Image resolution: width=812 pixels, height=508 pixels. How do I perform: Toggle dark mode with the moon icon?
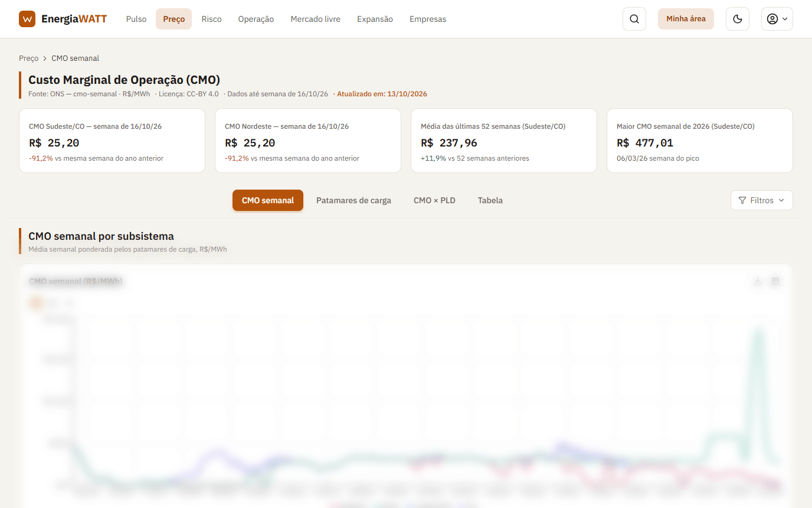click(x=737, y=19)
